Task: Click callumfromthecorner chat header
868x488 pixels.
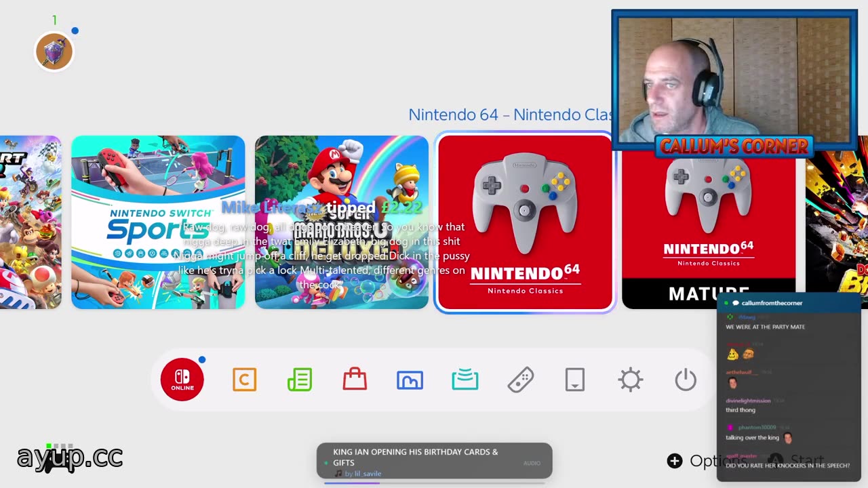Action: [x=772, y=303]
